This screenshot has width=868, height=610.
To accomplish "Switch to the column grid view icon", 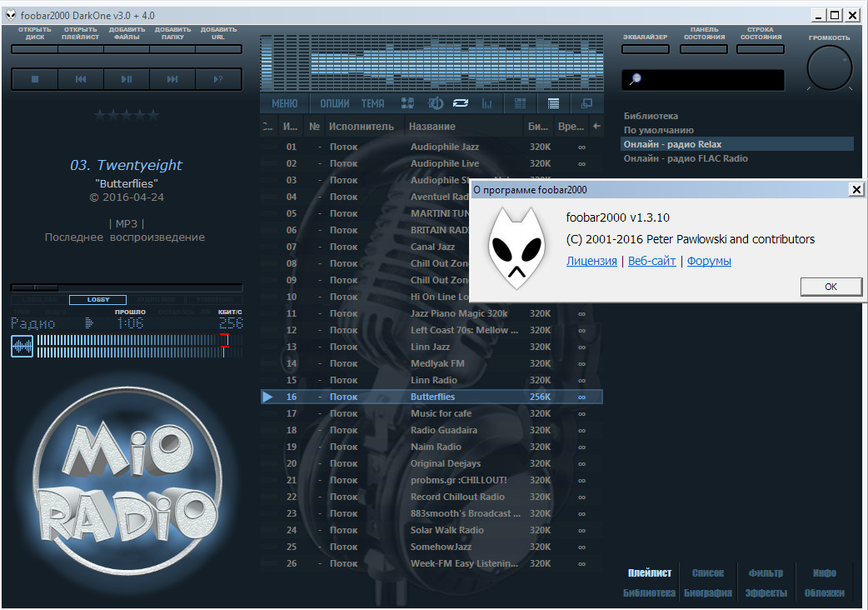I will pyautogui.click(x=521, y=103).
